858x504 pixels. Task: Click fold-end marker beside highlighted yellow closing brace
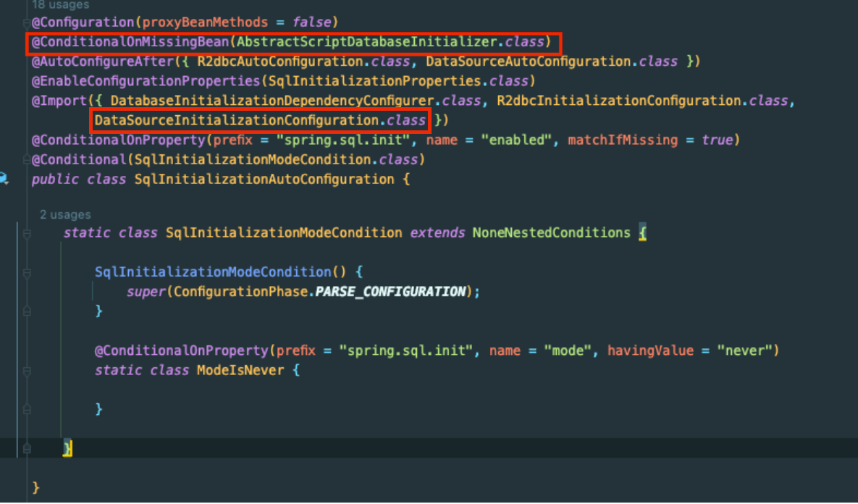coord(26,449)
